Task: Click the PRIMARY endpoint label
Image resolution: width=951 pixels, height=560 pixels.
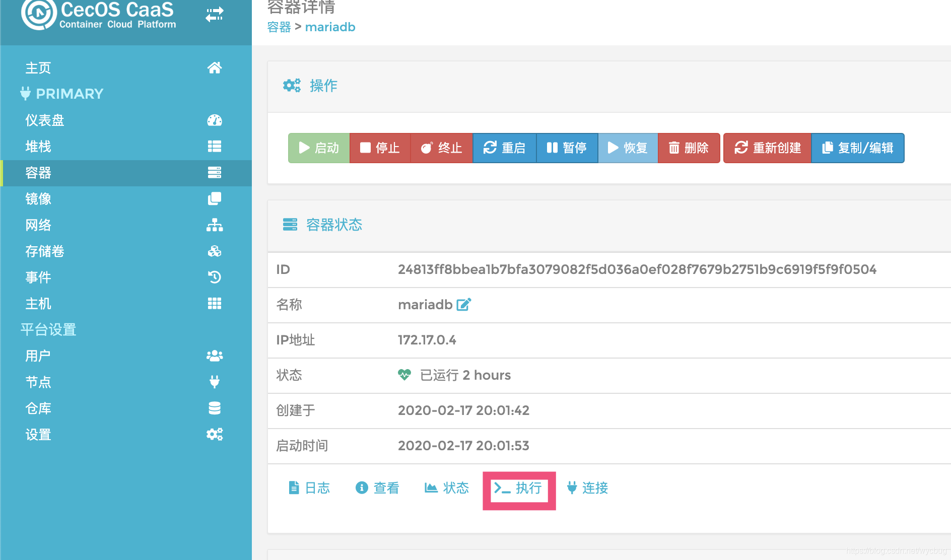Action: (70, 94)
